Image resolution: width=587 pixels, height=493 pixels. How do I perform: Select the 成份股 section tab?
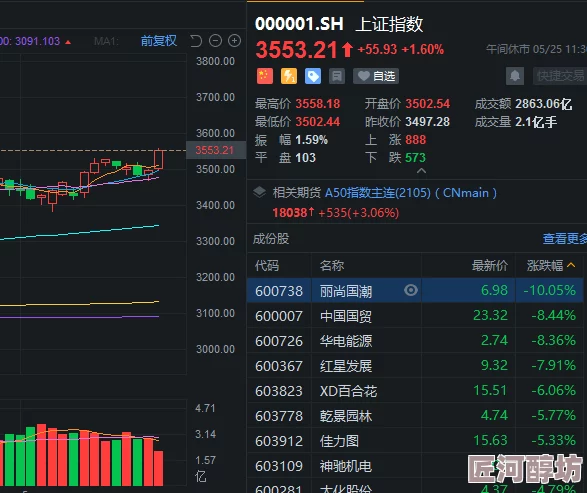pyautogui.click(x=271, y=238)
